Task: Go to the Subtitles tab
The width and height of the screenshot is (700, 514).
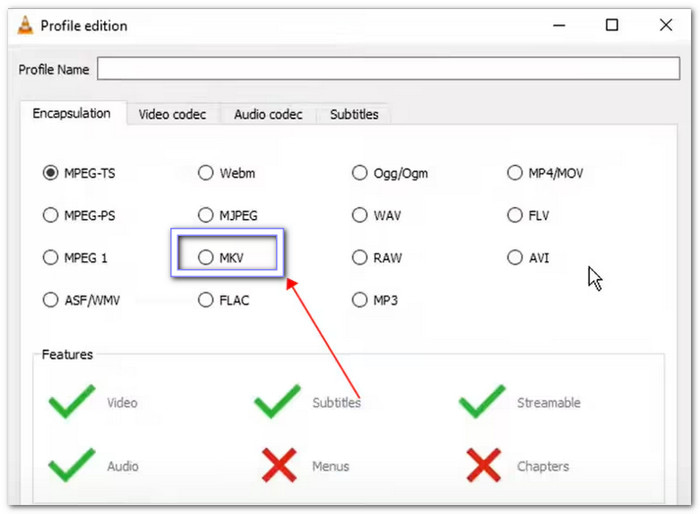Action: point(354,114)
